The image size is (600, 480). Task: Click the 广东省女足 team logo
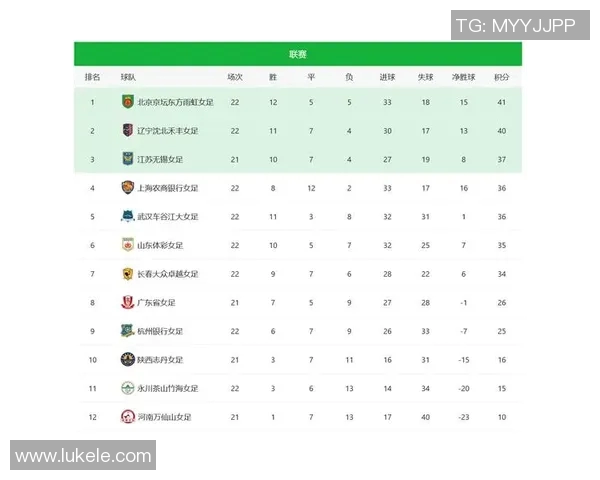127,302
